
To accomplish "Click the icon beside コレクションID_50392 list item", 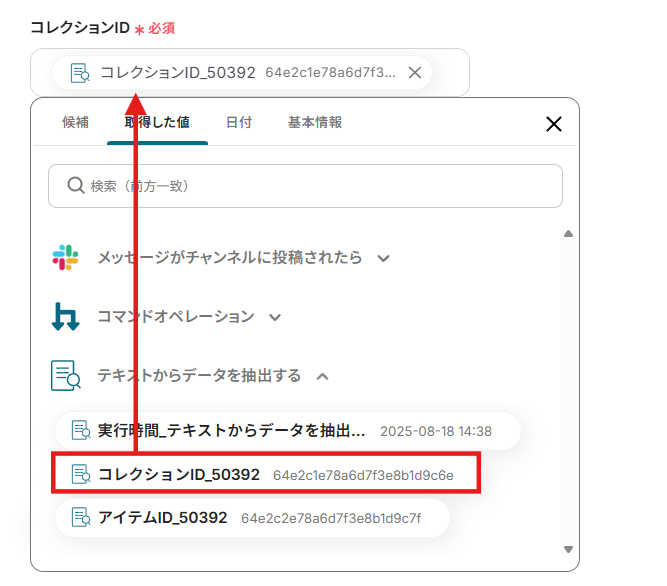I will [x=80, y=474].
